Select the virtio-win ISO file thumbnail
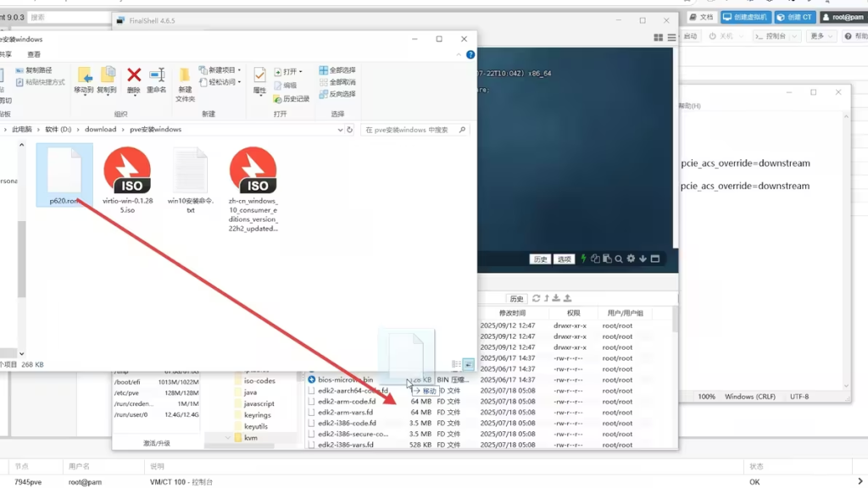 127,172
